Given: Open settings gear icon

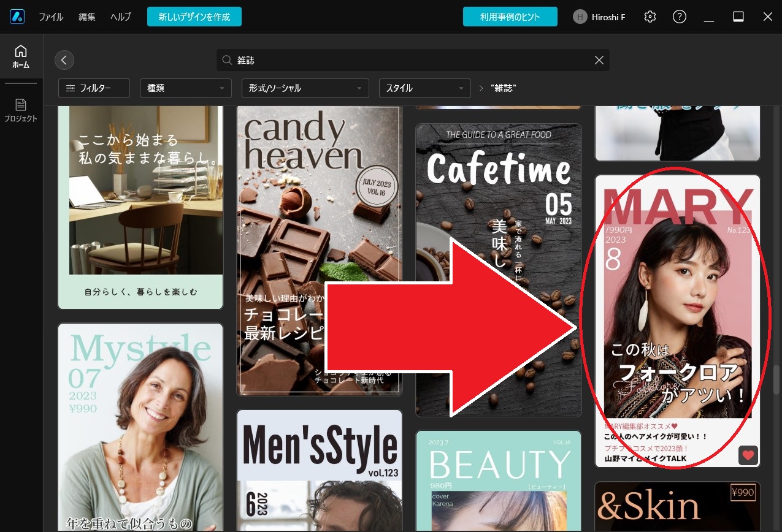Looking at the screenshot, I should point(650,17).
